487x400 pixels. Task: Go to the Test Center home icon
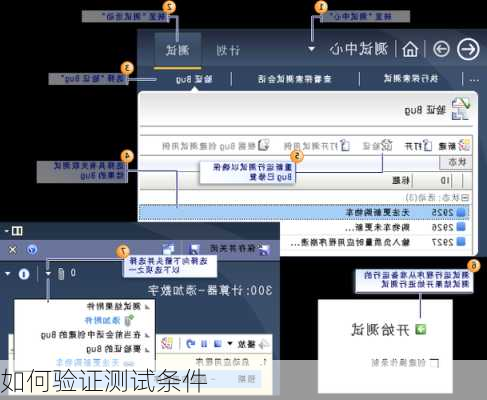pyautogui.click(x=410, y=50)
